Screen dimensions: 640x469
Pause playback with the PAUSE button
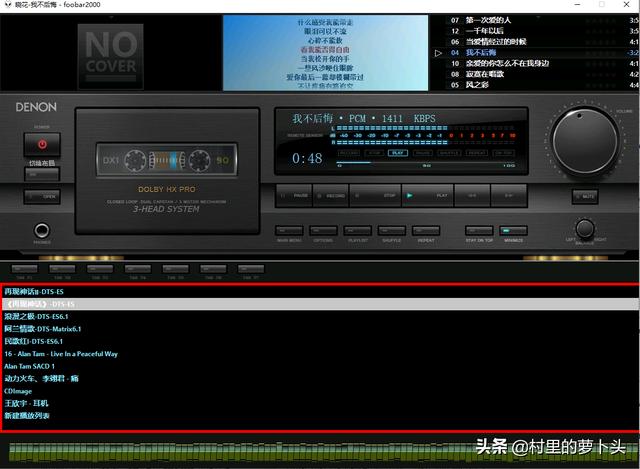tap(294, 196)
